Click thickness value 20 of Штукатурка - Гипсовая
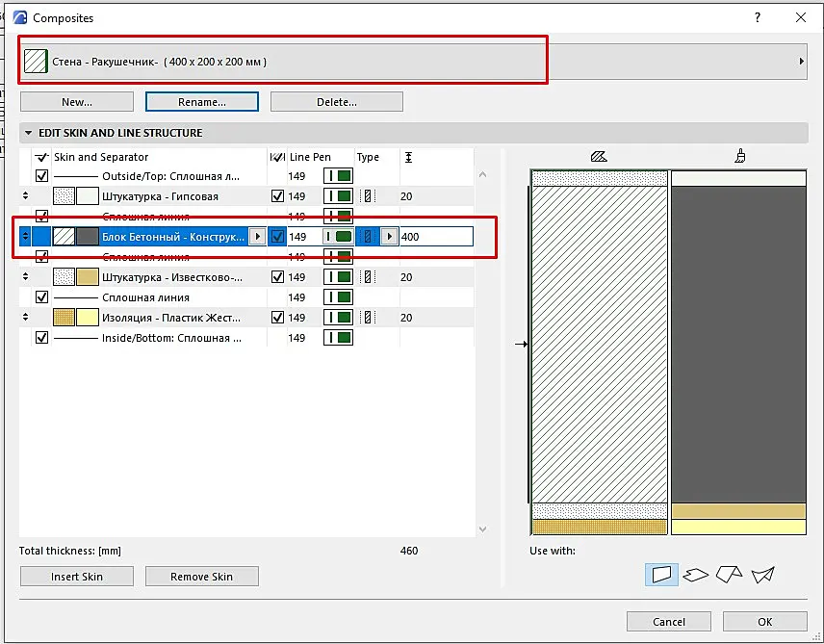 pyautogui.click(x=406, y=196)
